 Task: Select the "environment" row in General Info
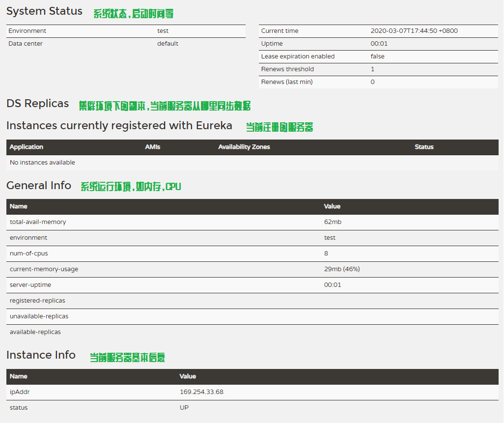[x=252, y=238]
